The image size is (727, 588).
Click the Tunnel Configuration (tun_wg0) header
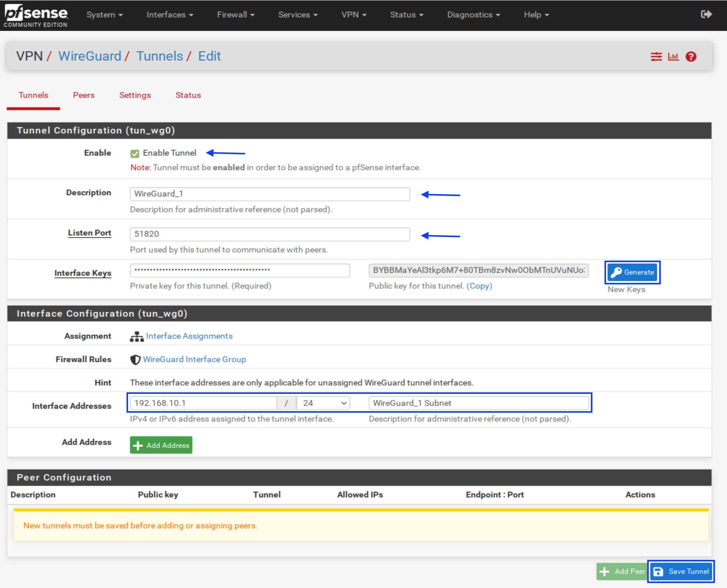tap(359, 130)
